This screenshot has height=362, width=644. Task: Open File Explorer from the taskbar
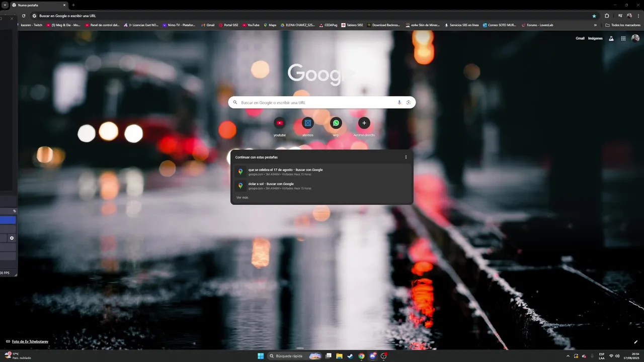click(x=339, y=356)
